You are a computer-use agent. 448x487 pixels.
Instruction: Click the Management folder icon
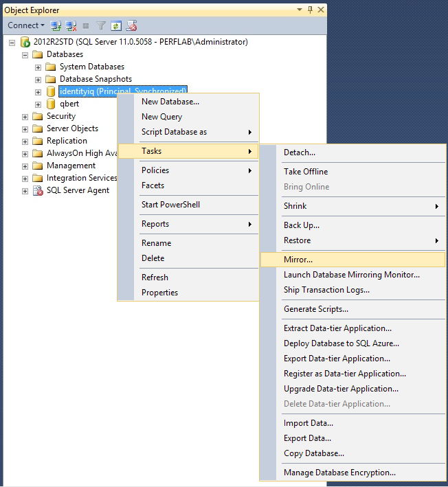point(38,166)
